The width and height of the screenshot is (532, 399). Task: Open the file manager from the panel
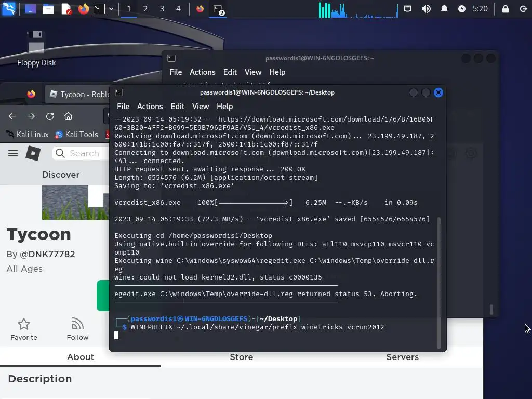coord(48,9)
